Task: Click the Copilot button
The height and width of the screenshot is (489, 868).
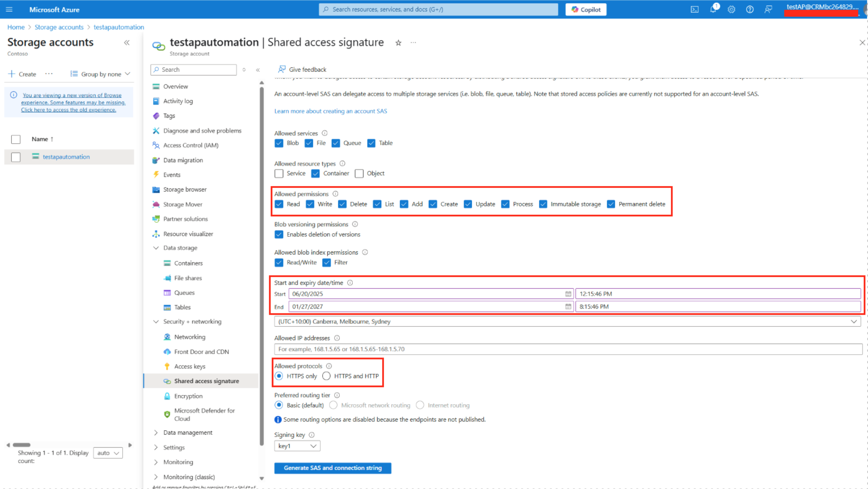Action: pos(586,9)
